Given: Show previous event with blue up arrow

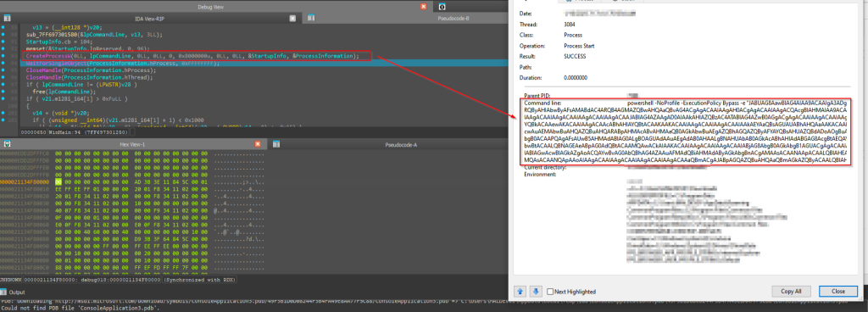Looking at the screenshot, I should pyautogui.click(x=521, y=291).
